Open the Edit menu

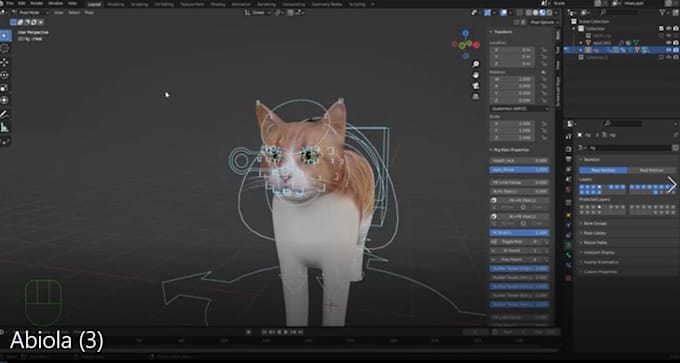tap(22, 3)
